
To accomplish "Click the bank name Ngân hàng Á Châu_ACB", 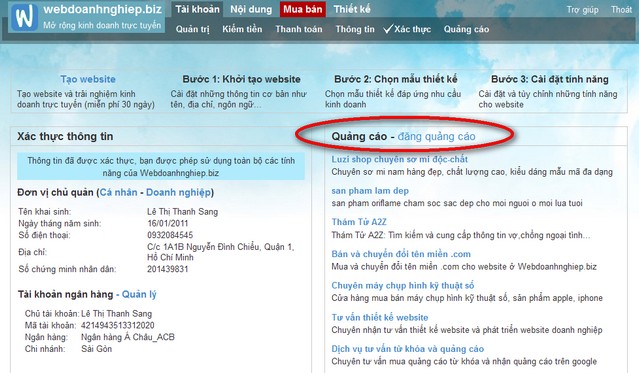I will click(128, 337).
